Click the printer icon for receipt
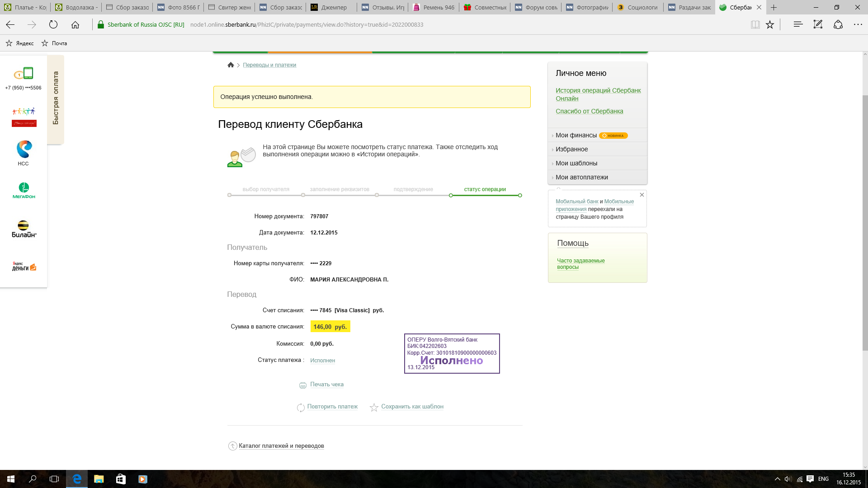The width and height of the screenshot is (868, 488). 303,385
